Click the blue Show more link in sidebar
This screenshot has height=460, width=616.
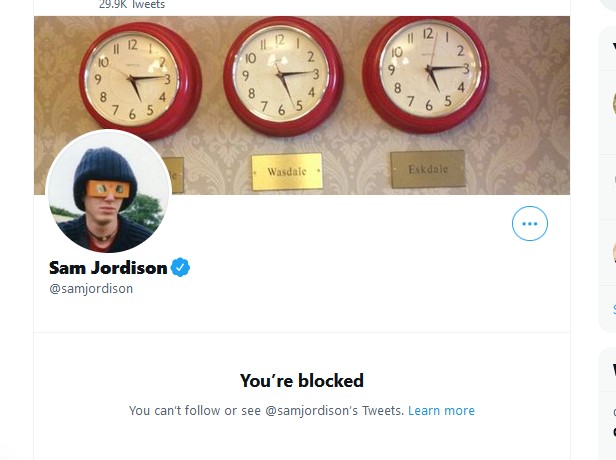614,309
